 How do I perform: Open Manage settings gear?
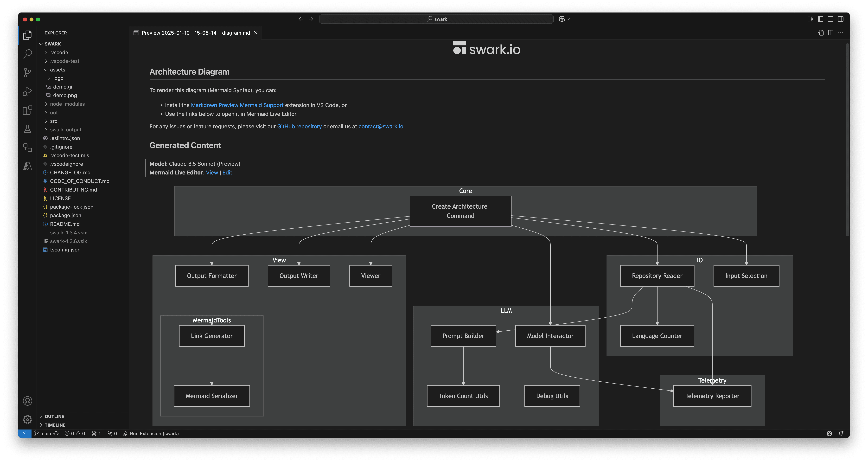28,419
